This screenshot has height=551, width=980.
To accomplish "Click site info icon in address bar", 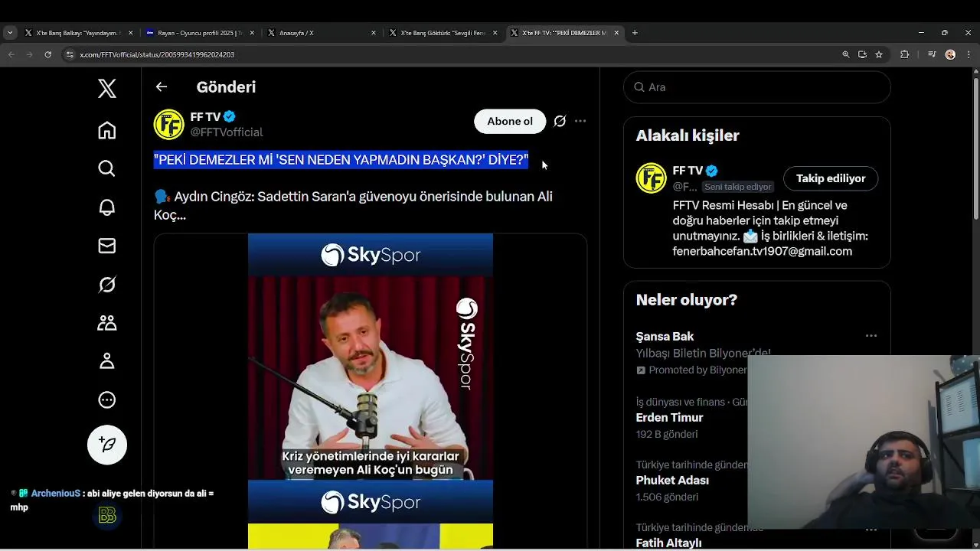I will click(70, 54).
